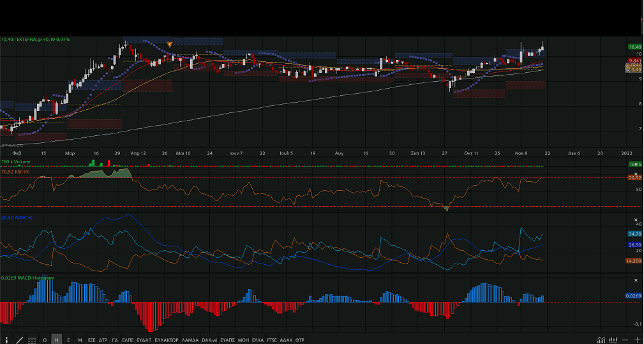Switch to the DAX.wi symbol tab
Viewport: 644px width, 344px height.
(209, 340)
